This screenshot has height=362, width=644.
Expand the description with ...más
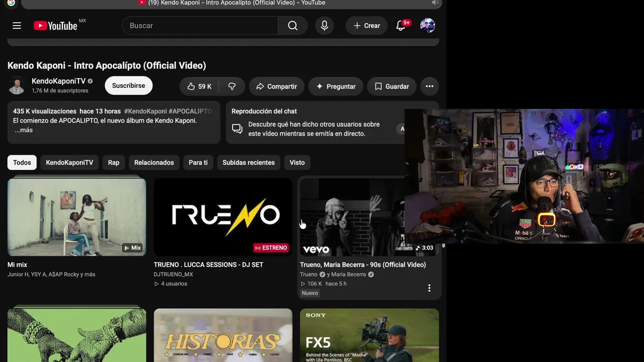pyautogui.click(x=23, y=130)
